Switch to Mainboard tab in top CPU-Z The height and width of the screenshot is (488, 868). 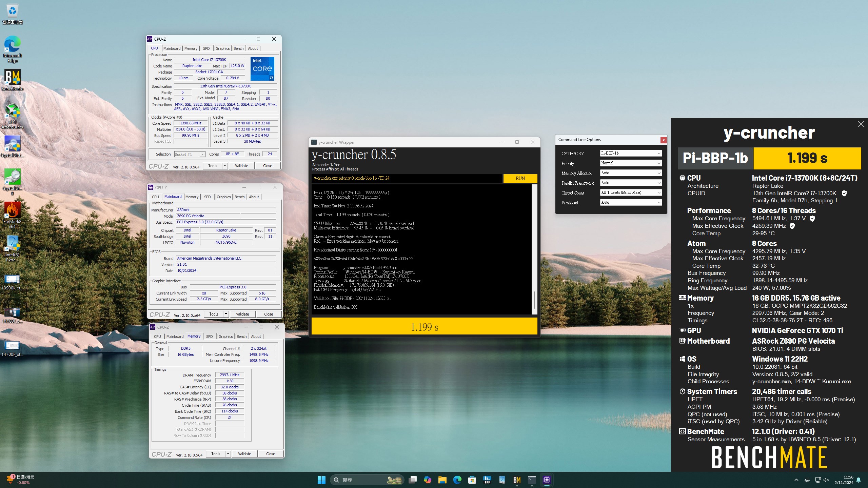(x=172, y=48)
